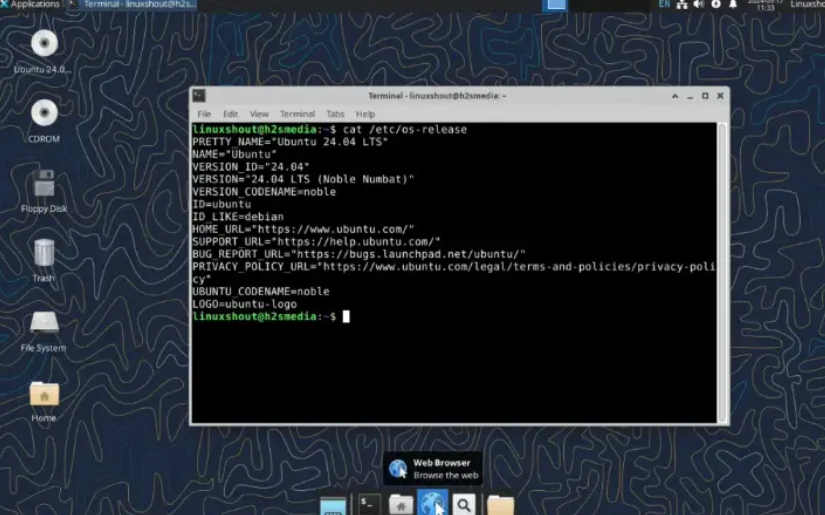This screenshot has height=515, width=825.
Task: Shade terminal window with up-arrow button
Action: click(x=675, y=96)
